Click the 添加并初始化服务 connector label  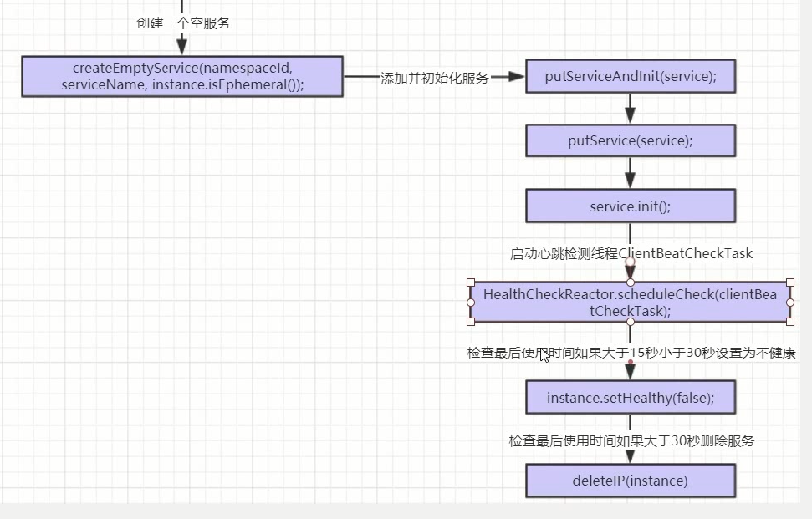(x=435, y=78)
